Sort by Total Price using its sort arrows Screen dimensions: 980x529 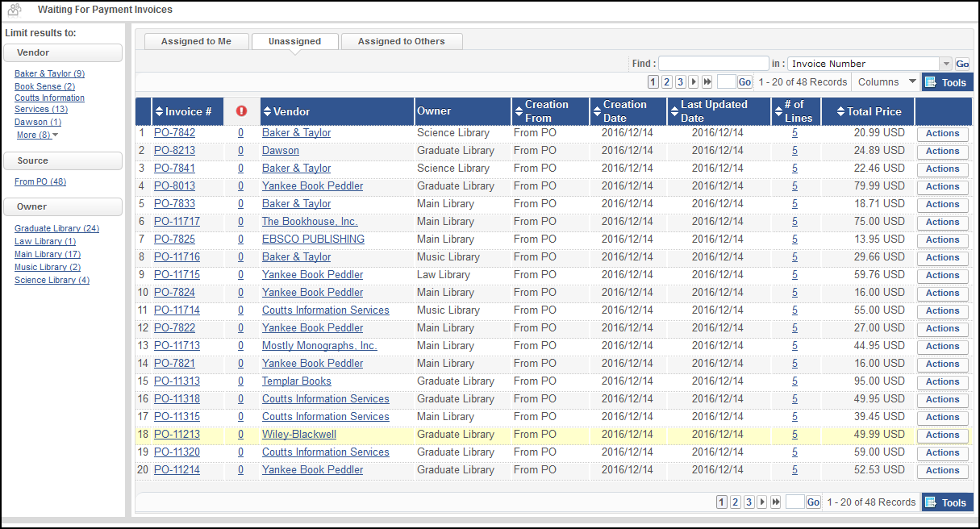(840, 112)
